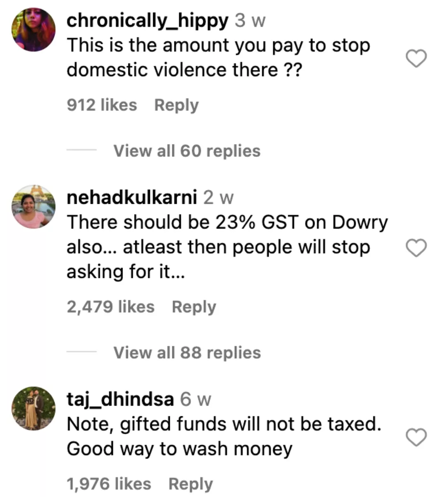Open taj_dhindsa's profile picture

coord(34,408)
